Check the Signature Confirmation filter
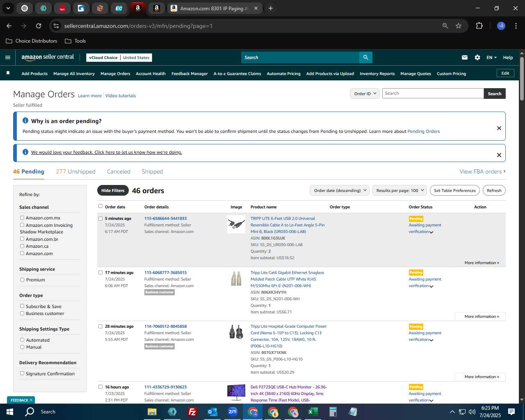Image resolution: width=525 pixels, height=420 pixels. click(22, 373)
